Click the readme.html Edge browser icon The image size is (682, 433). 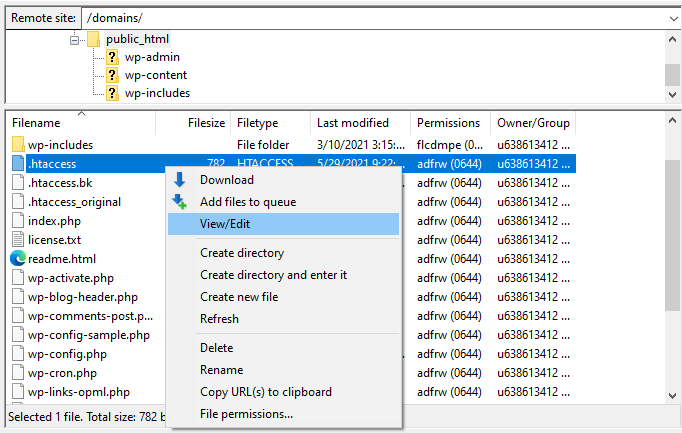coord(18,258)
